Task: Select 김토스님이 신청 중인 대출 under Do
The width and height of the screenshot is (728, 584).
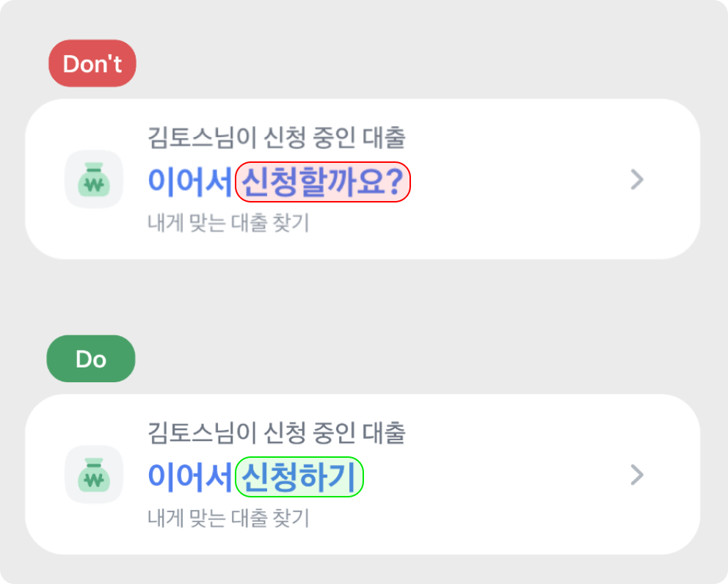Action: (276, 433)
